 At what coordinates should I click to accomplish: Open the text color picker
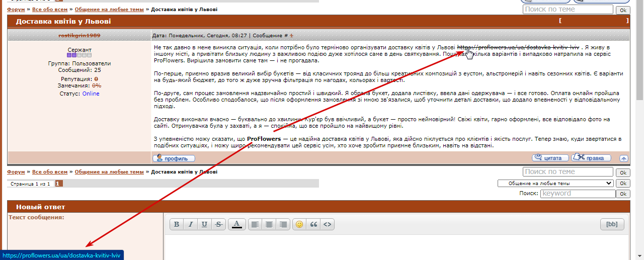pos(237,224)
